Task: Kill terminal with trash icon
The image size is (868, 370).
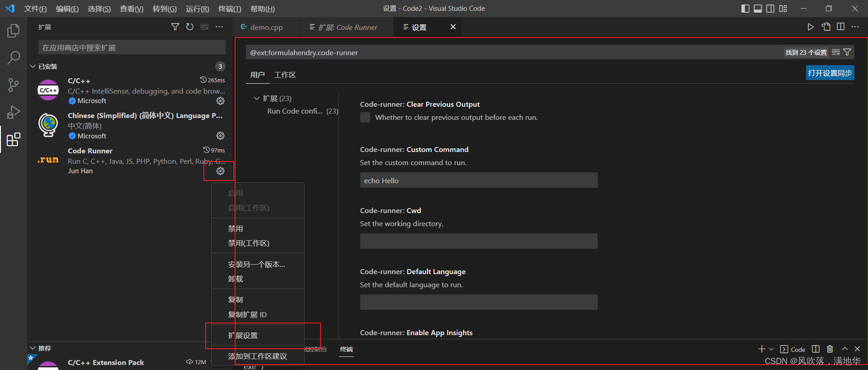Action: 830,349
